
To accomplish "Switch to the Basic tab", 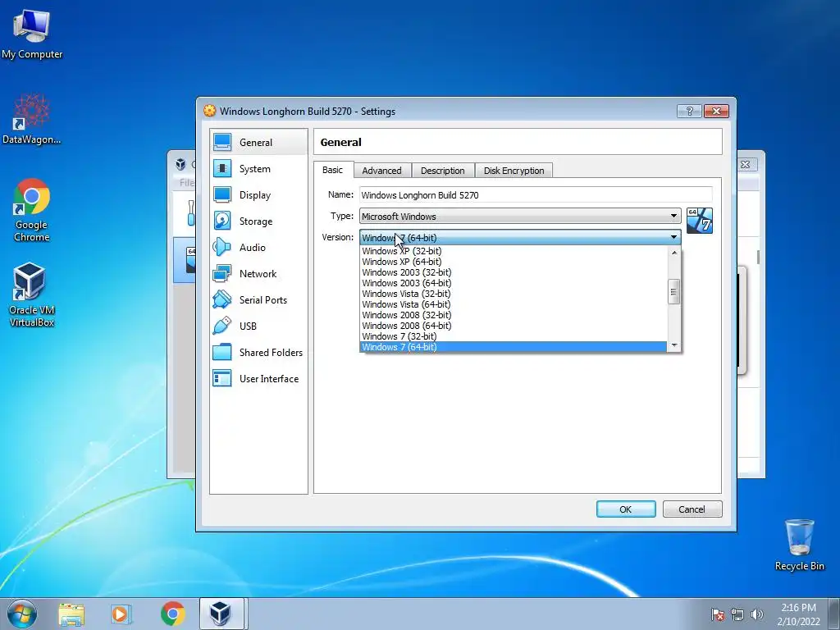I will (x=333, y=170).
